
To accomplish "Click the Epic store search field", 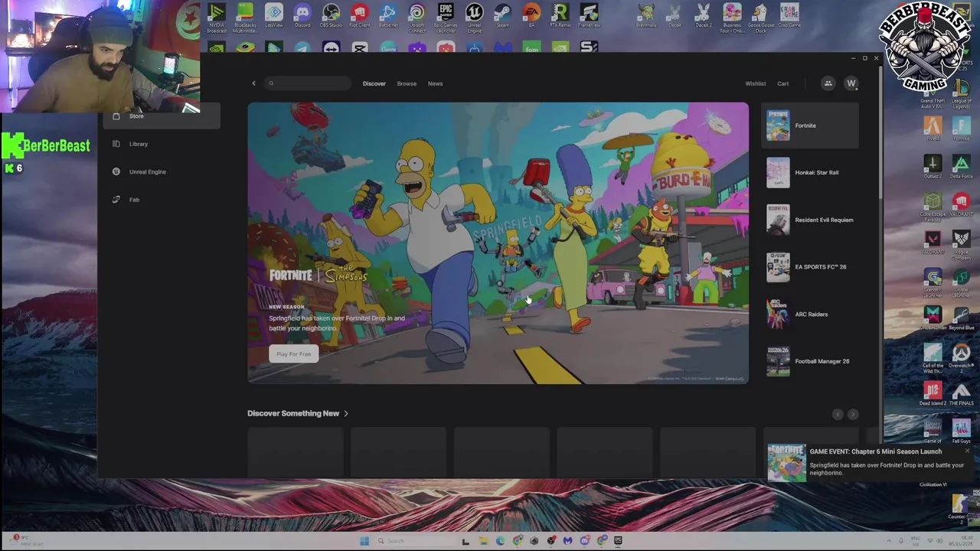I will click(x=308, y=83).
